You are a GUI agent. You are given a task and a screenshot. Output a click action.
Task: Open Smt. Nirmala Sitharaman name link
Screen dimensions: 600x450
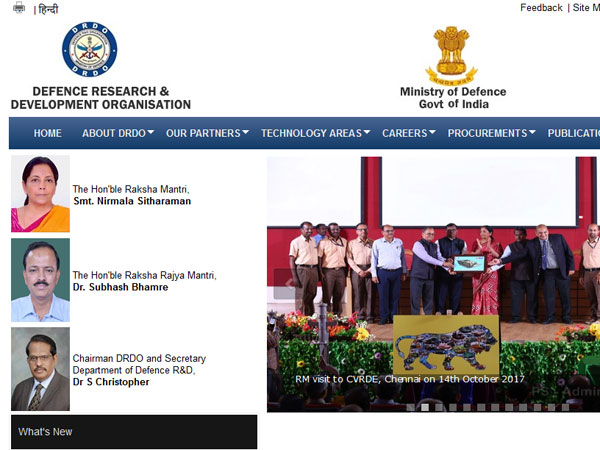132,201
